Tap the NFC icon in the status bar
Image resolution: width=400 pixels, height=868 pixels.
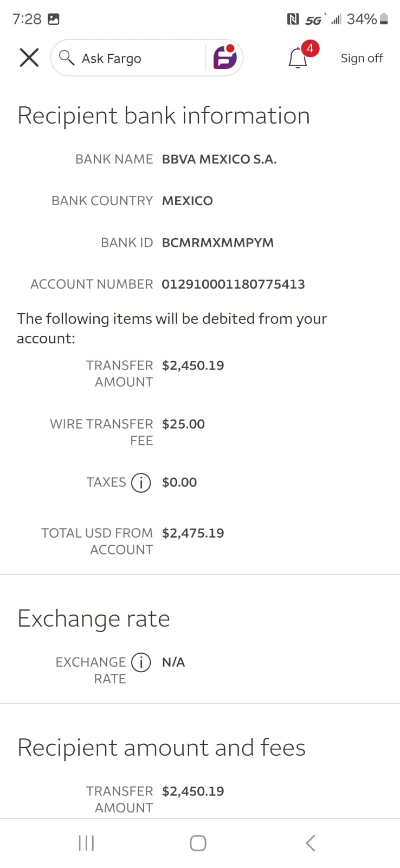pos(293,20)
